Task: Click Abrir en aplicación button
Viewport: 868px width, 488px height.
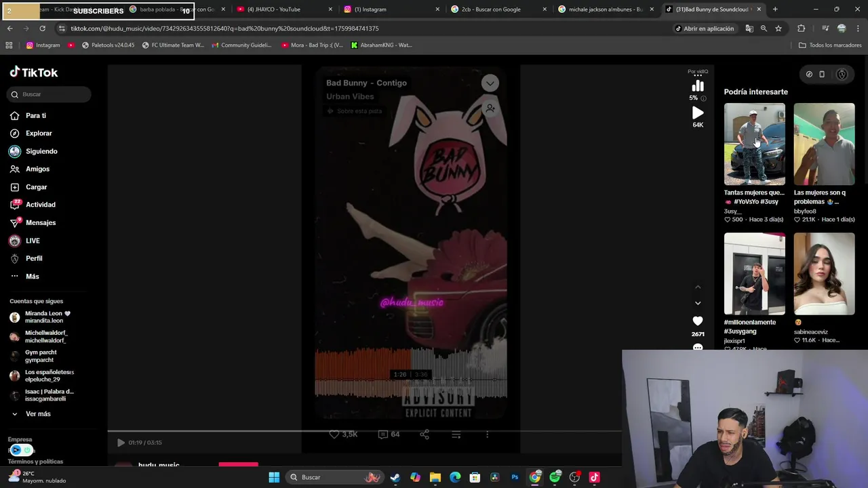Action: pyautogui.click(x=704, y=28)
